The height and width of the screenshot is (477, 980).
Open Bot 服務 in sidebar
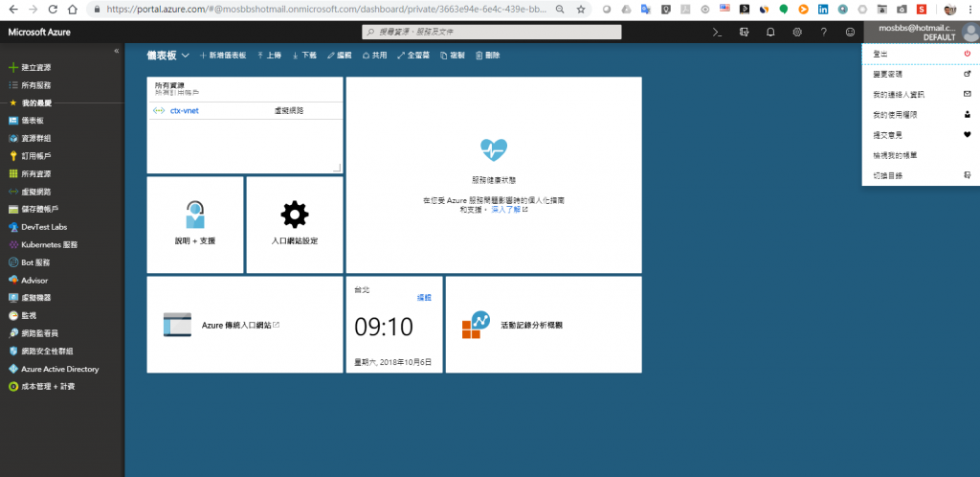click(35, 262)
